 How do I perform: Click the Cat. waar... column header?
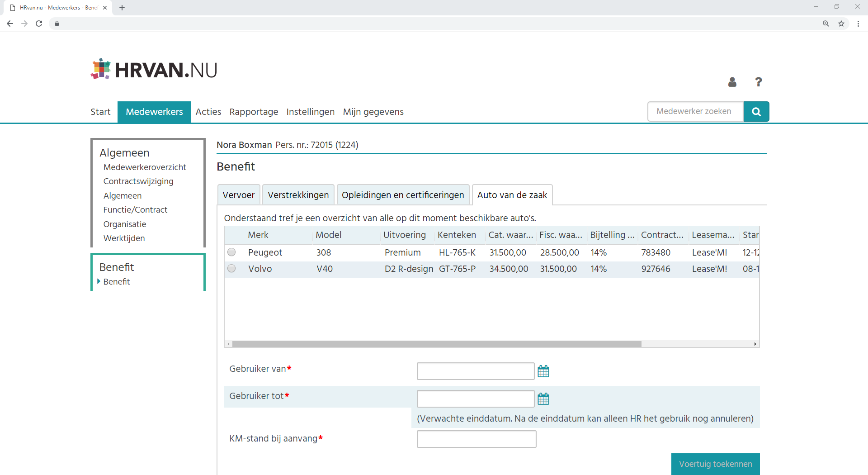[x=511, y=235]
